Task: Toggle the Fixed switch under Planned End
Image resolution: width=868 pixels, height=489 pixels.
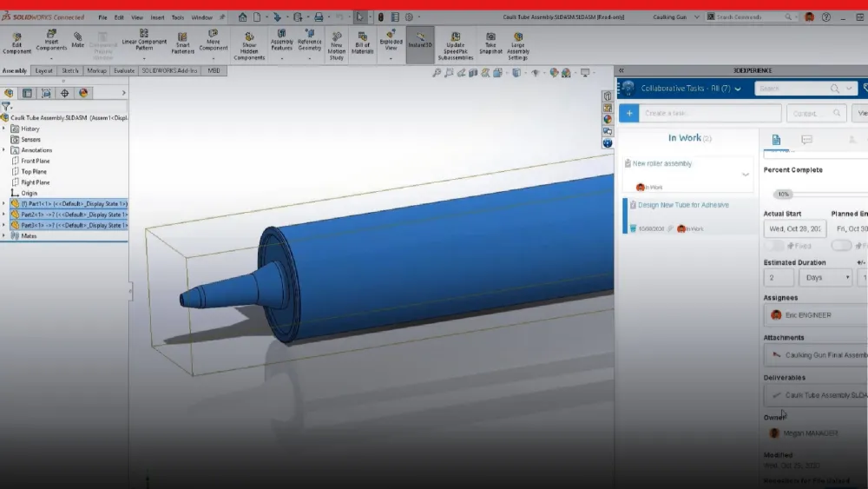Action: coord(840,246)
